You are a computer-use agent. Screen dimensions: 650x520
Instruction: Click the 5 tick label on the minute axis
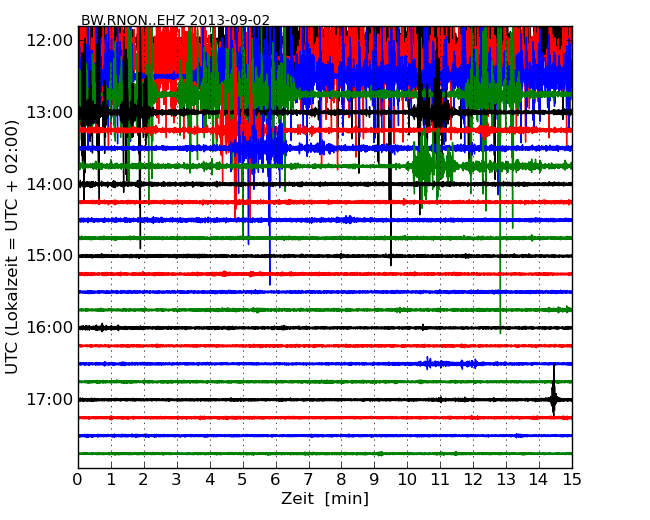(243, 480)
